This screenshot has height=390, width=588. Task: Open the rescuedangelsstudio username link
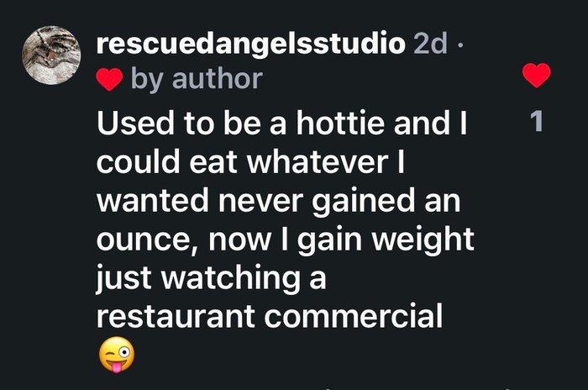click(251, 45)
